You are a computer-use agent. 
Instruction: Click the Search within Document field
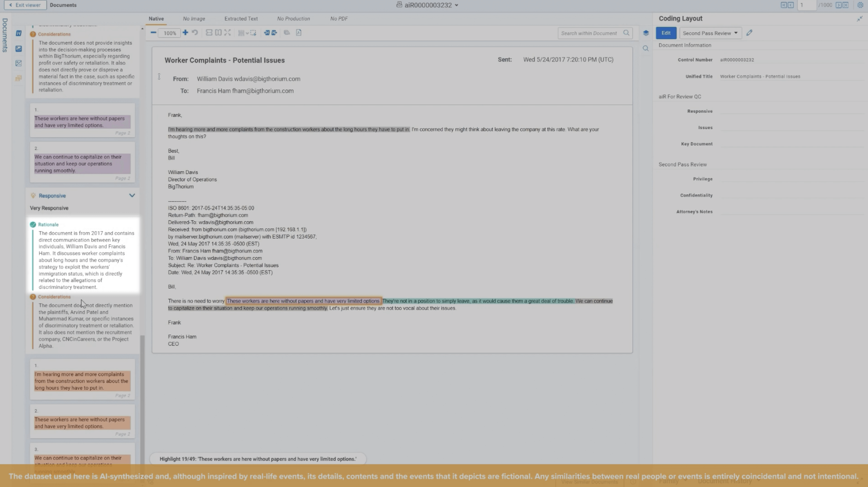pyautogui.click(x=589, y=33)
